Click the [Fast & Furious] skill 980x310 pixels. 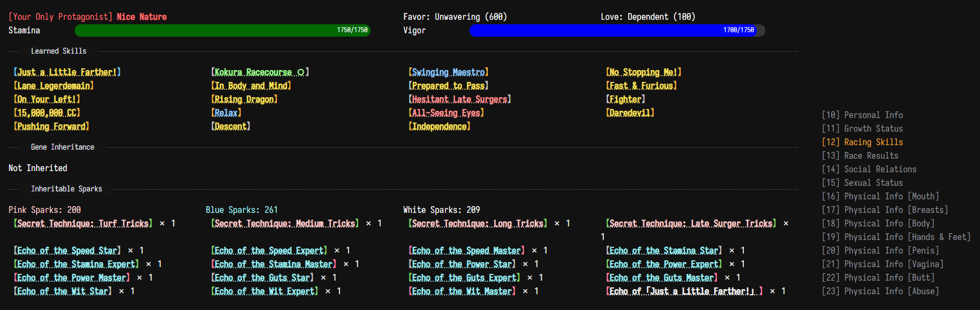point(641,86)
